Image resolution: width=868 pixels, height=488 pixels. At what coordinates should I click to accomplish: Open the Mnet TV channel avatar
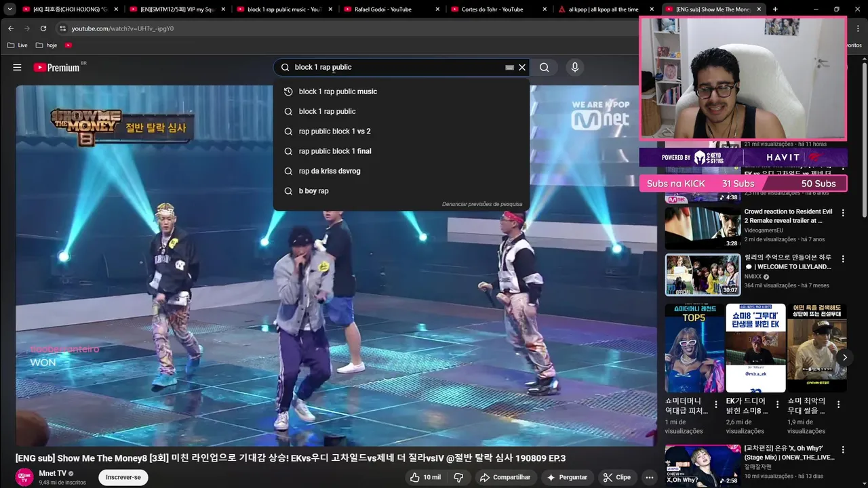point(24,477)
